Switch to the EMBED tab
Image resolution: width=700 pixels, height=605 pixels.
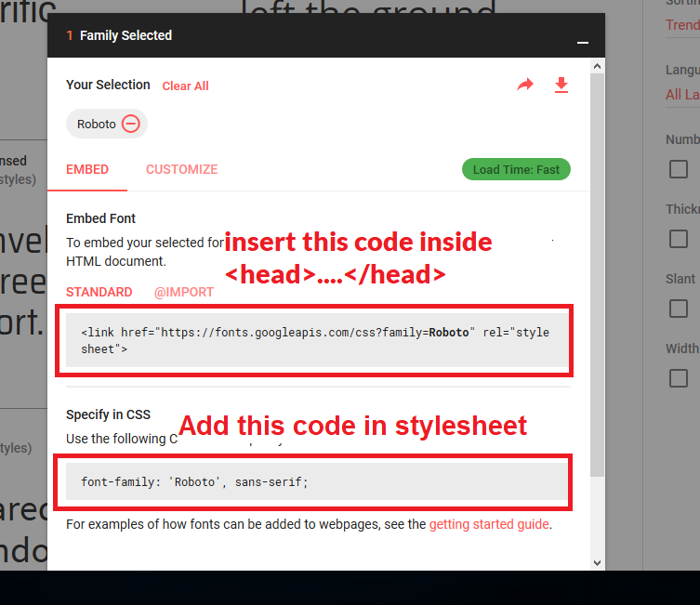click(x=87, y=169)
